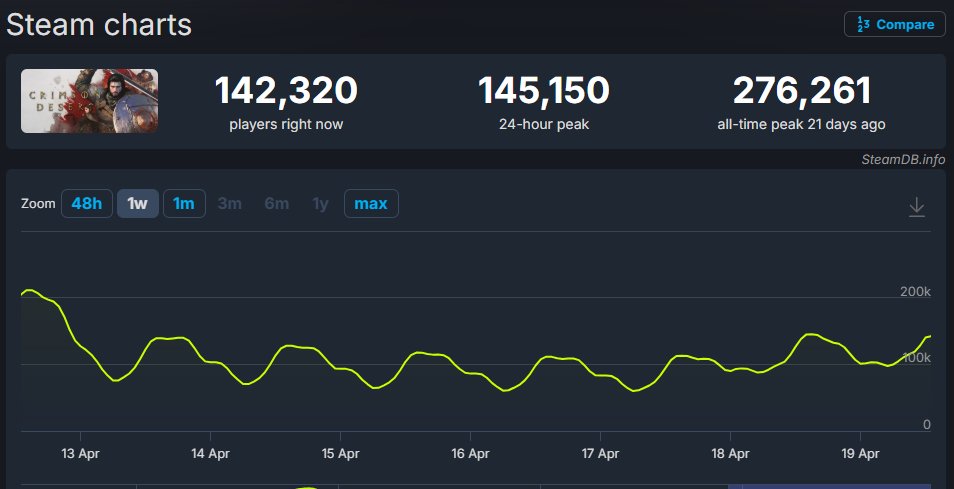Click the 13 Apr axis label
The width and height of the screenshot is (954, 489).
pos(80,454)
